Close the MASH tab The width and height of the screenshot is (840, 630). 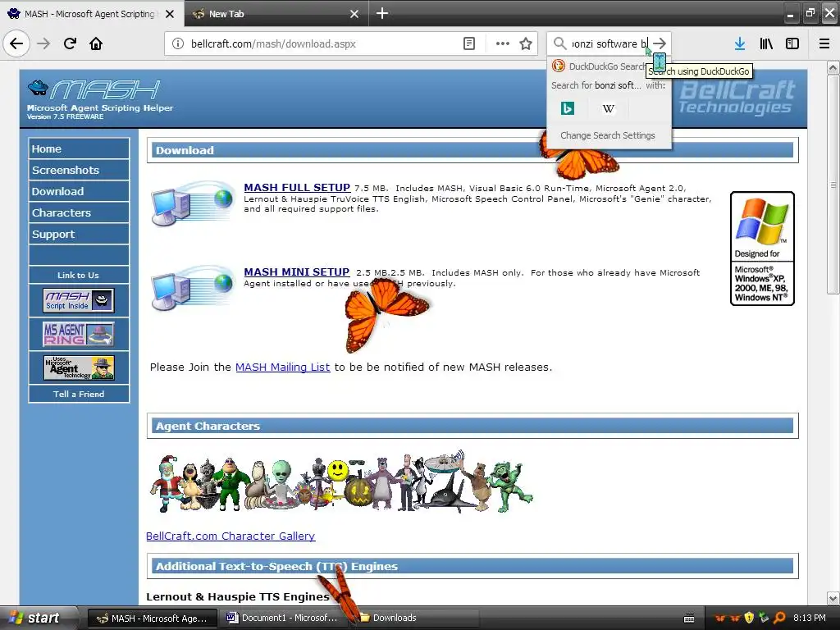click(x=170, y=14)
